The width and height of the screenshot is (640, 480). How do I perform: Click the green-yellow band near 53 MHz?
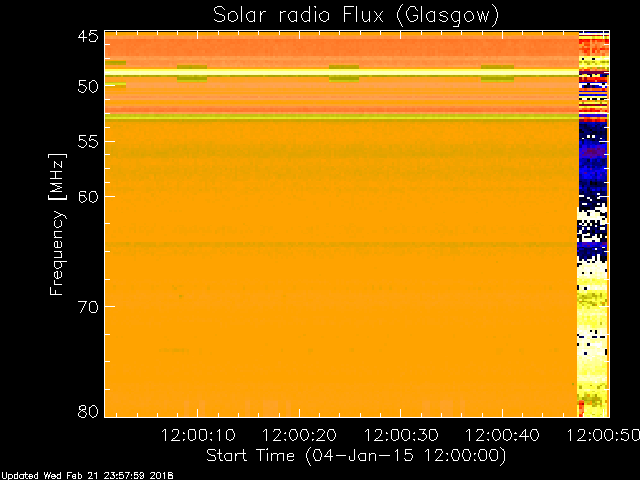342,117
